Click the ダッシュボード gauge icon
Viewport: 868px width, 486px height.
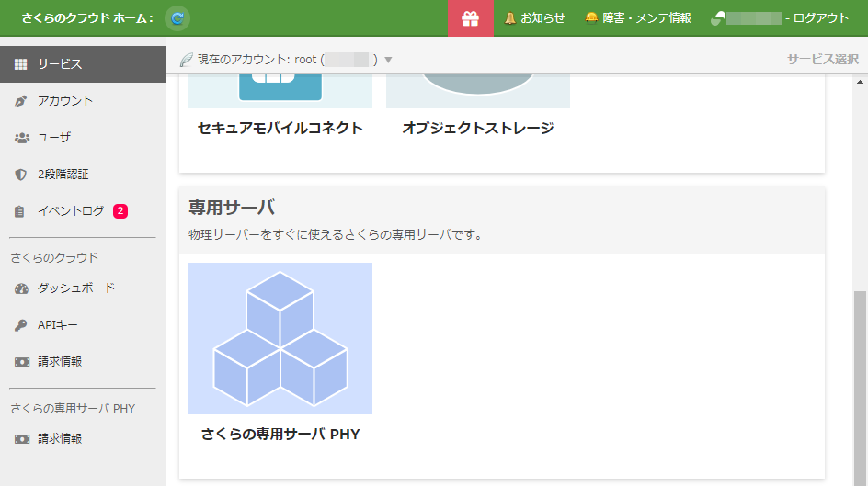click(x=21, y=288)
